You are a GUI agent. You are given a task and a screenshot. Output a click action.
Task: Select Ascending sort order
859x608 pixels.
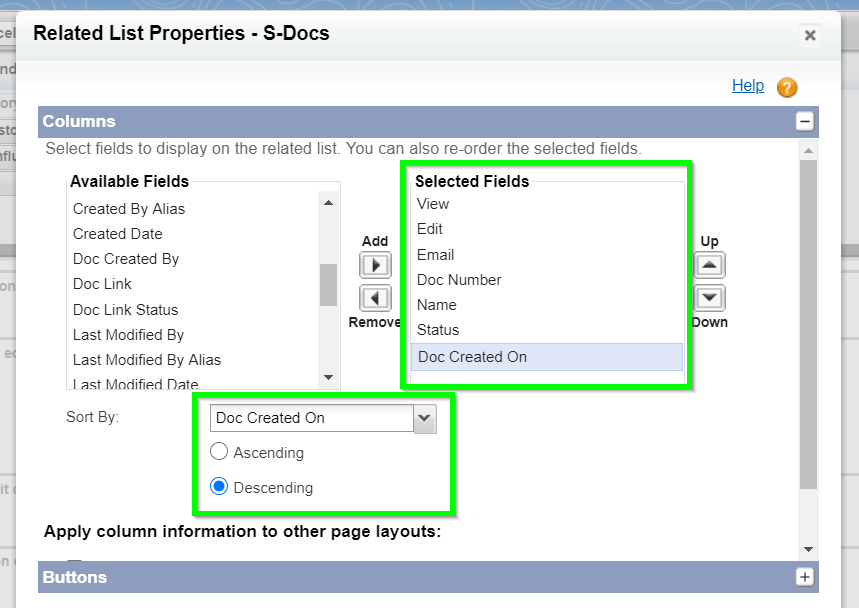(x=219, y=451)
